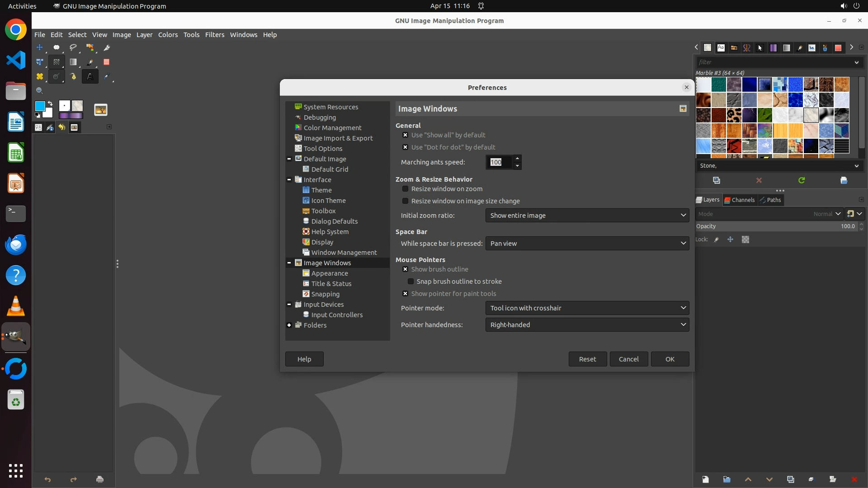Toggle Snap brush outline to stroke

(x=411, y=282)
